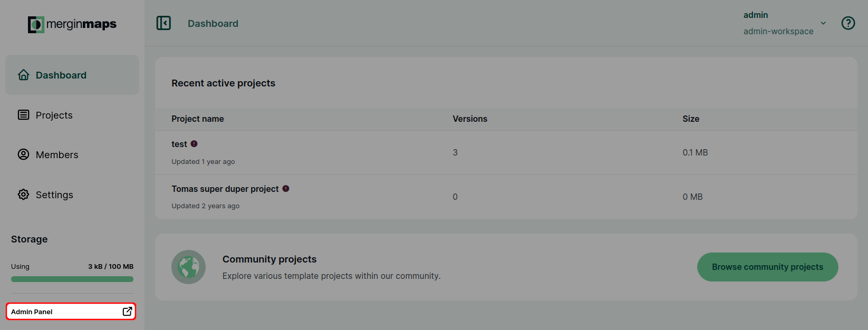Screen dimensions: 868x330
Task: Click the Mergin Maps logo
Action: click(x=72, y=24)
